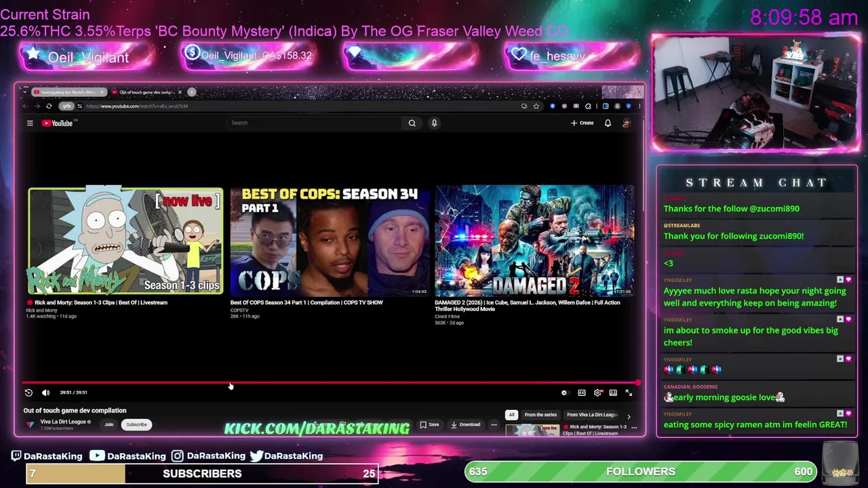The image size is (868, 488).
Task: Click the 8:09:58 am stream clock
Action: click(804, 18)
